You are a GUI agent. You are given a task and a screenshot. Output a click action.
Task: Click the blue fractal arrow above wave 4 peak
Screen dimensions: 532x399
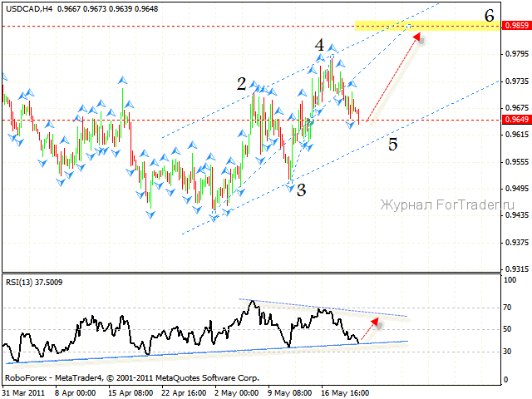click(x=332, y=48)
